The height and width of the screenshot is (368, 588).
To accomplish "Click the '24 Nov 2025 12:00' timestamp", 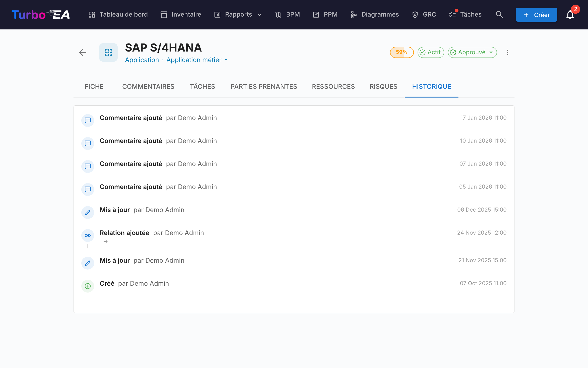I will [x=482, y=233].
